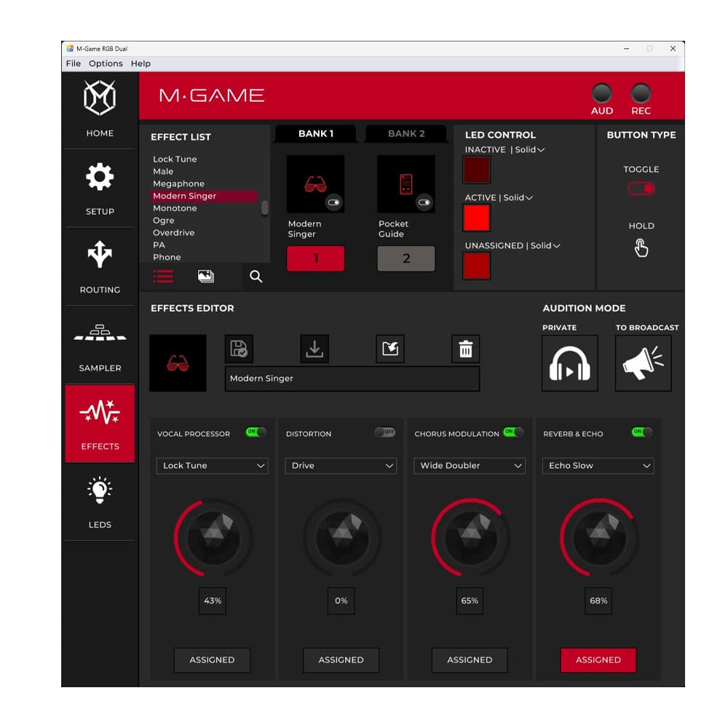The image size is (728, 728).
Task: Click the Chorus Modulation knob
Action: click(471, 538)
